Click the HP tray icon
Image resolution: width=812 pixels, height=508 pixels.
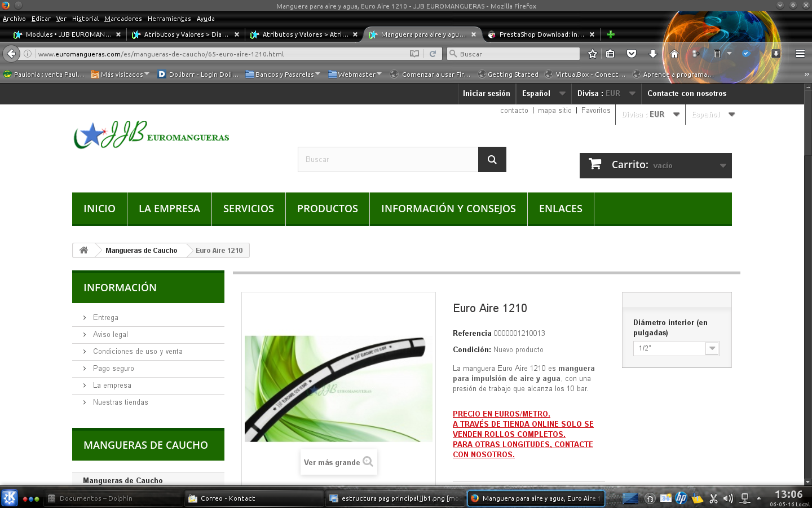point(681,498)
